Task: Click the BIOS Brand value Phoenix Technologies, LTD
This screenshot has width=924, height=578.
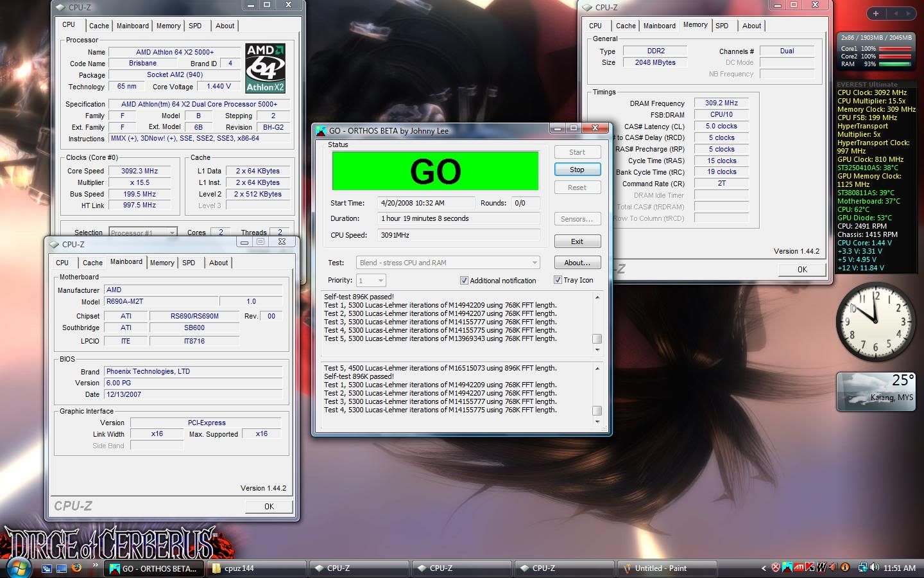Action: (193, 371)
